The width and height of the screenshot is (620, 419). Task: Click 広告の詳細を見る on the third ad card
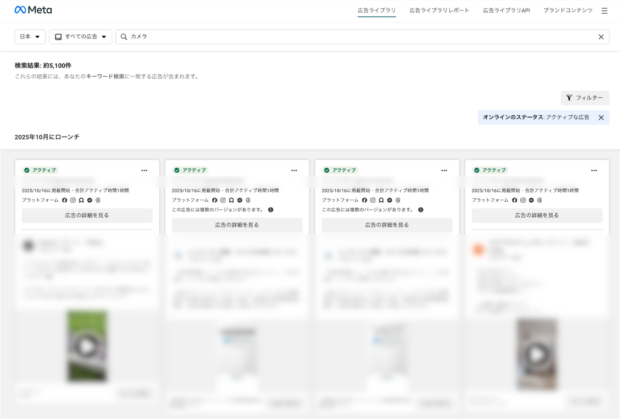pos(387,225)
